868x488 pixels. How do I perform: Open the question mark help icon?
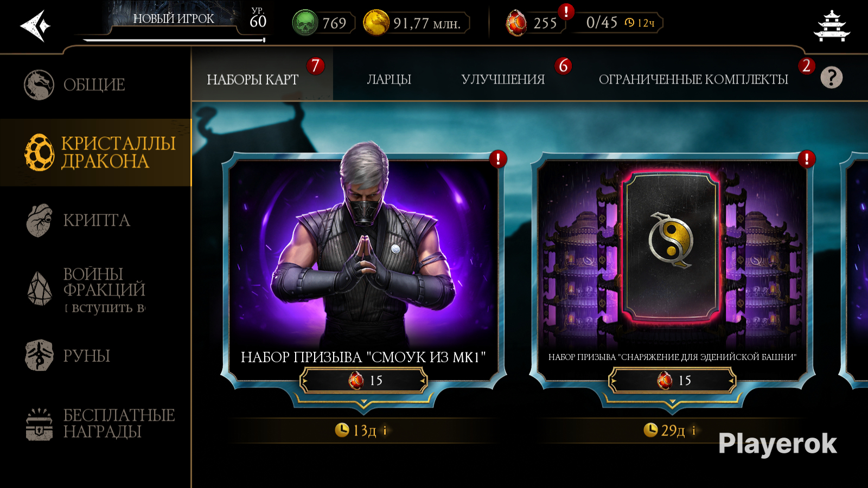pyautogui.click(x=831, y=78)
